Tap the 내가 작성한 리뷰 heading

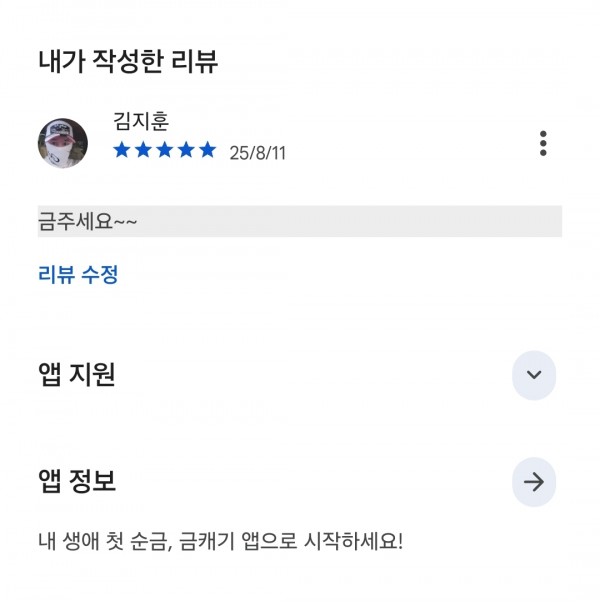(128, 61)
